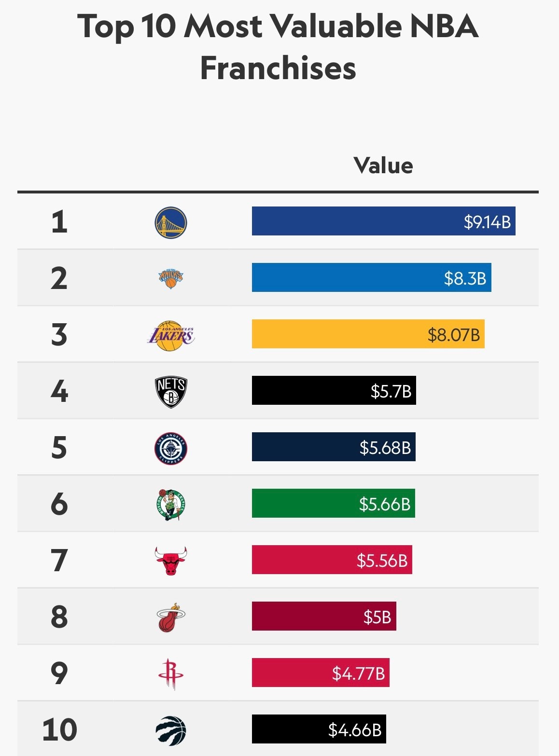The height and width of the screenshot is (756, 559).
Task: Select the LA Clippers logo
Action: click(x=171, y=449)
